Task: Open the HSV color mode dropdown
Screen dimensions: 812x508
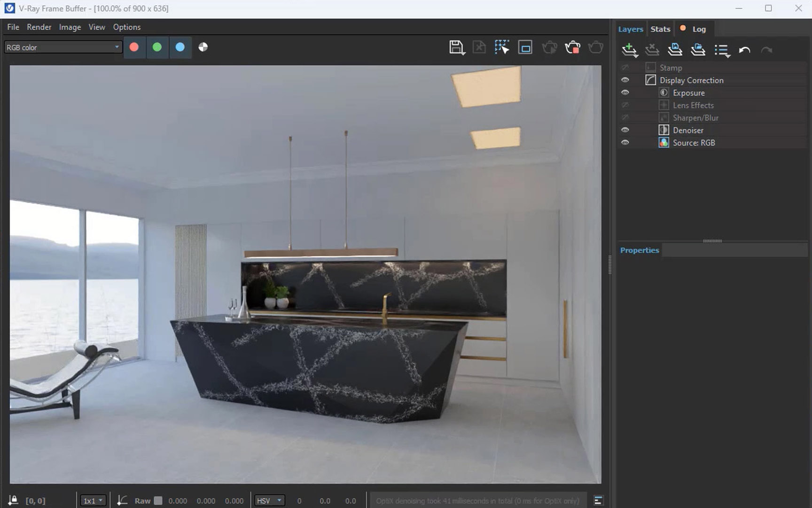Action: (x=269, y=500)
